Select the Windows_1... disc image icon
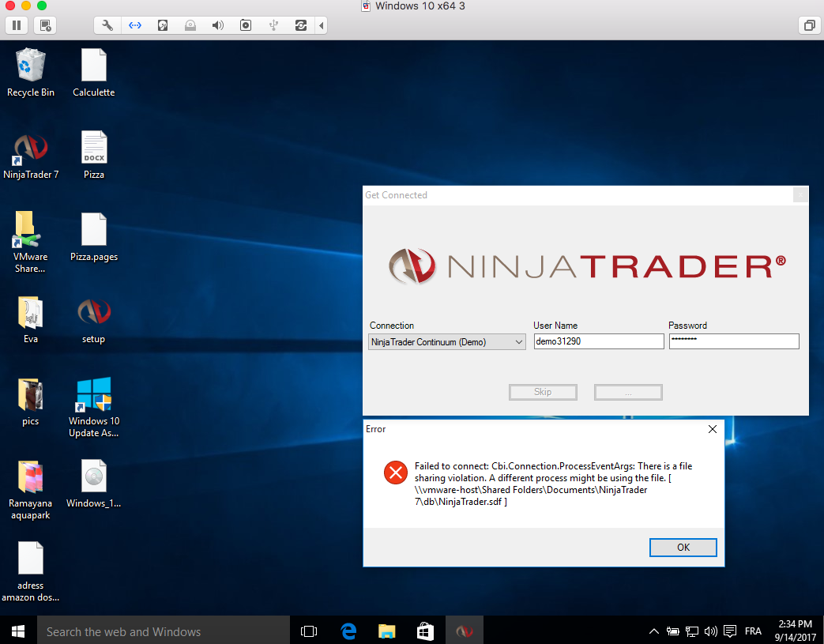824x644 pixels. [93, 484]
